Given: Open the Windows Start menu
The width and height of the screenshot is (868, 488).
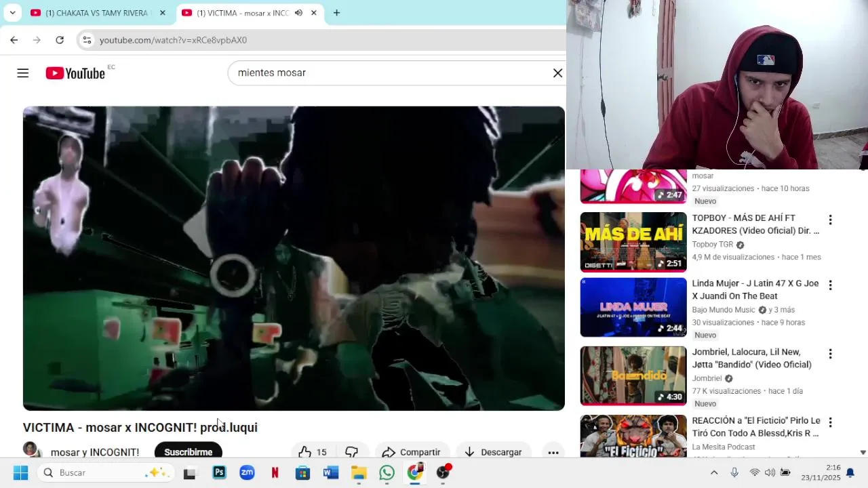Looking at the screenshot, I should coord(20,472).
